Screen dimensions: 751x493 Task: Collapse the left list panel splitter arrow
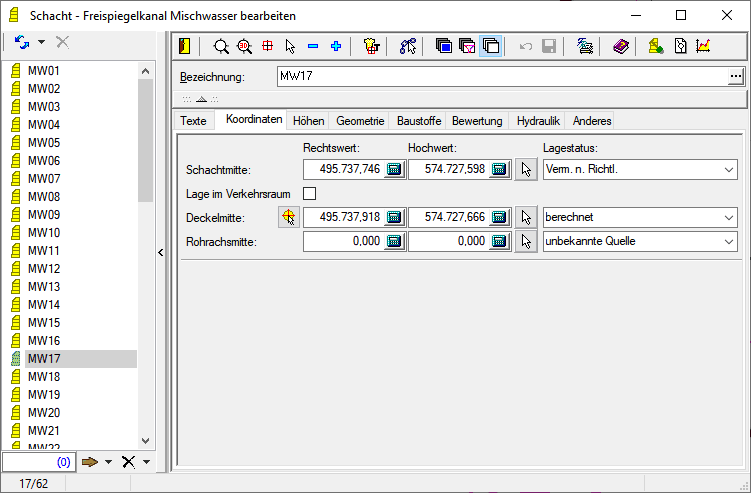[161, 253]
